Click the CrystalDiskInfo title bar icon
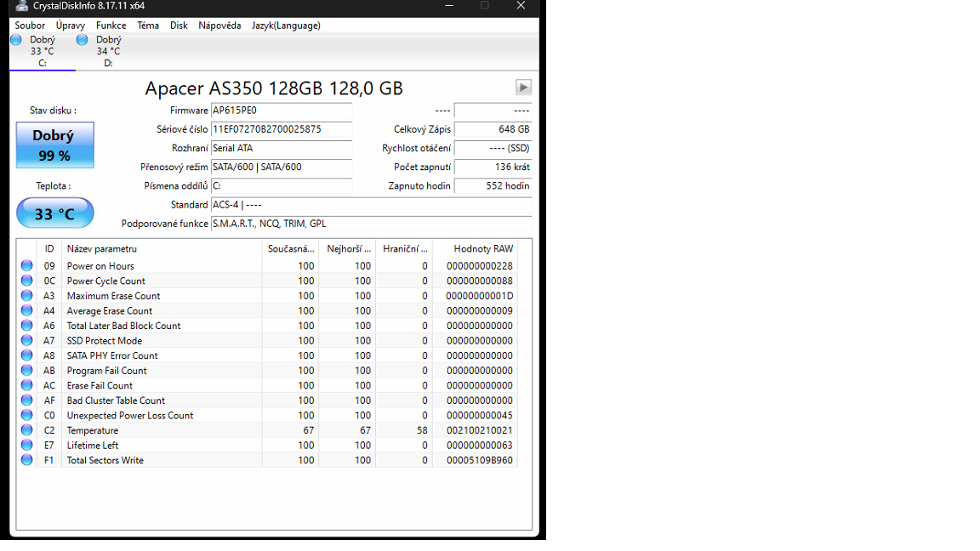980x551 pixels. click(22, 6)
